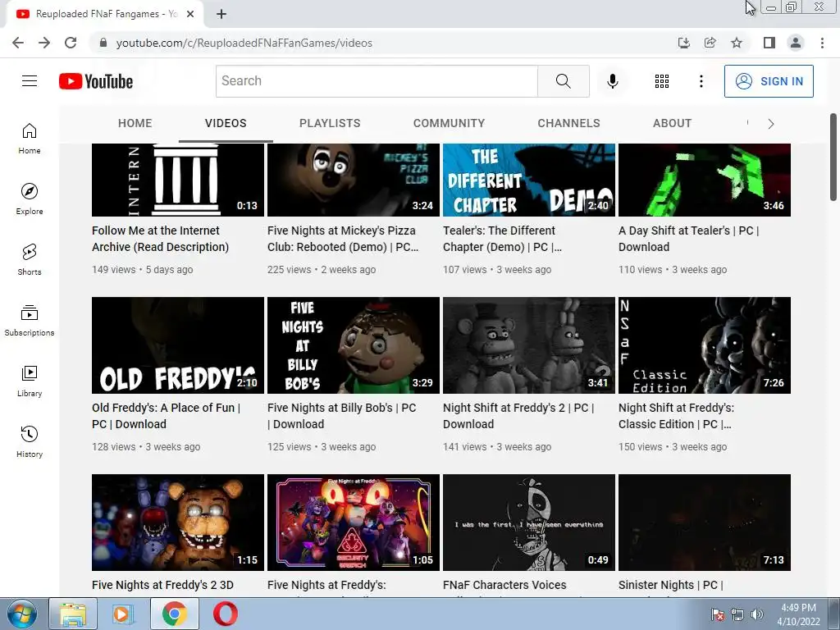Switch to the PLAYLISTS tab
840x630 pixels.
(x=330, y=123)
